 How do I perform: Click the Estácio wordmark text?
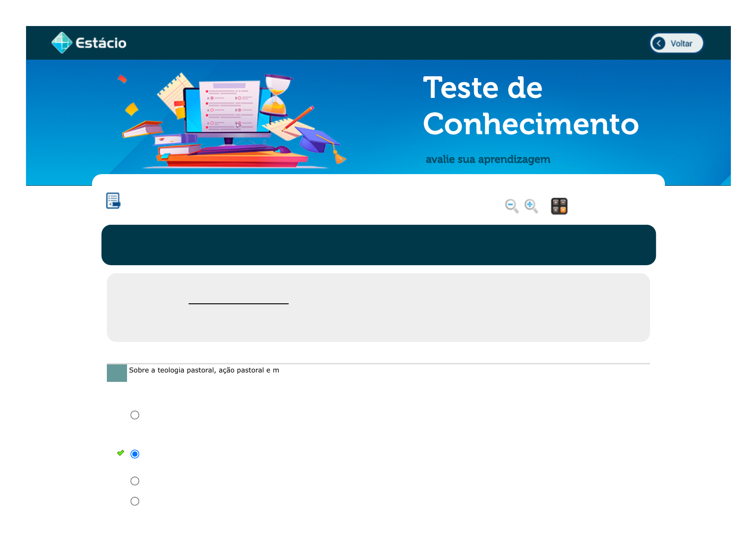tap(101, 43)
